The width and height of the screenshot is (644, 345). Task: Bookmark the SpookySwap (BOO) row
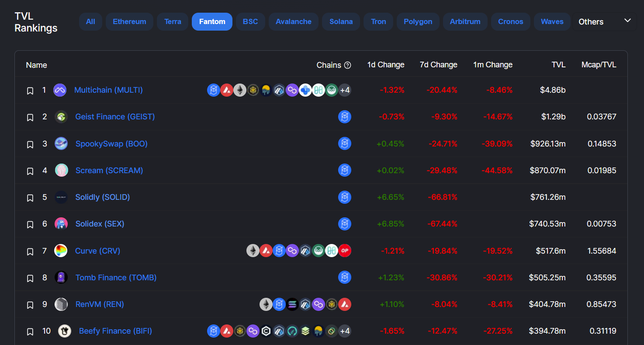point(30,144)
